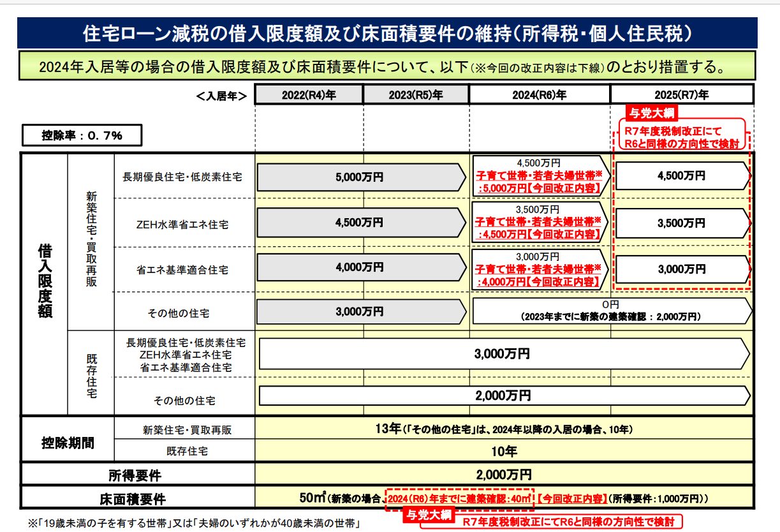Click the 2024(R6)年 column header
The width and height of the screenshot is (780, 532).
pyautogui.click(x=540, y=95)
